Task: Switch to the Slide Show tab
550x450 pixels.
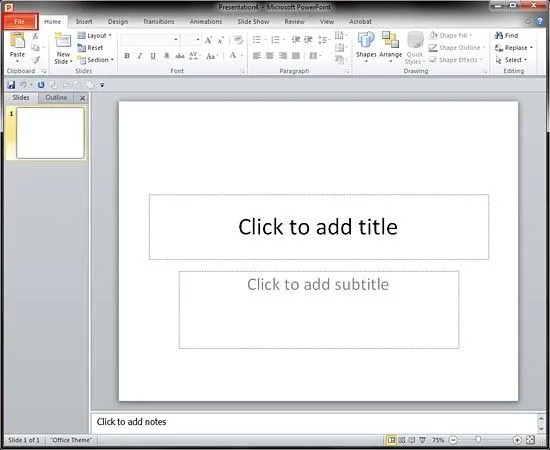Action: 253,21
